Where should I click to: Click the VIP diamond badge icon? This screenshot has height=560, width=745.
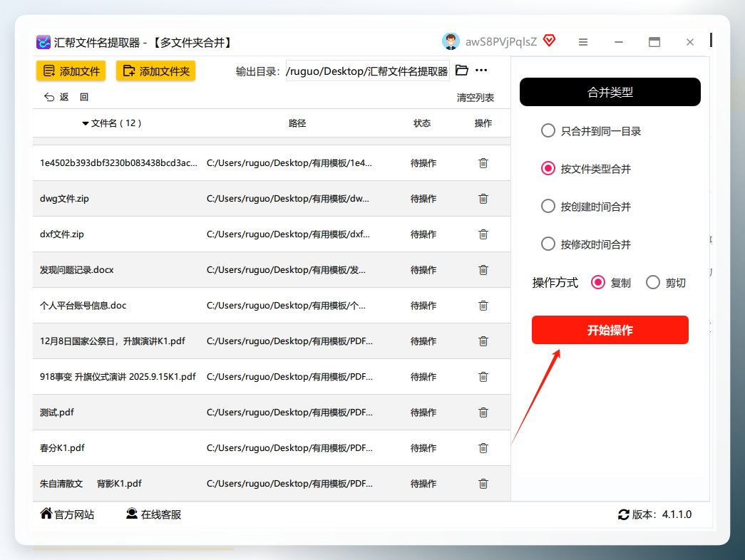tap(549, 41)
